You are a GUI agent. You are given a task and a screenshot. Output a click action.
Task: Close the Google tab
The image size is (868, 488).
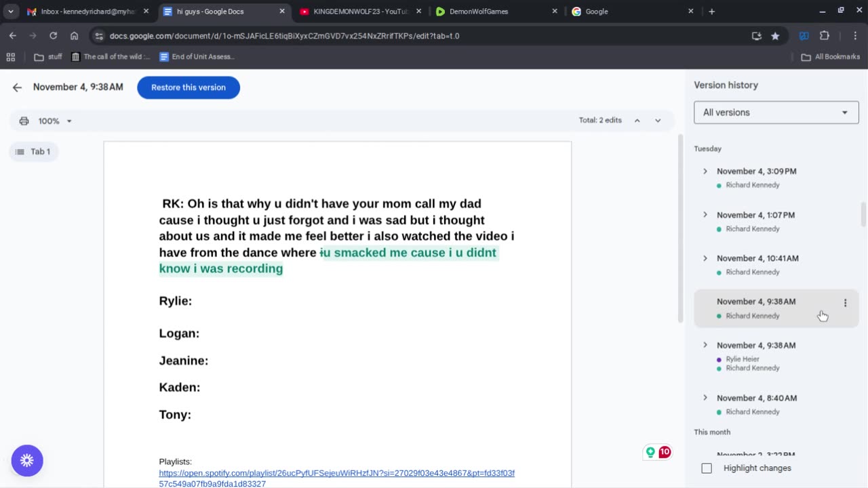691,12
